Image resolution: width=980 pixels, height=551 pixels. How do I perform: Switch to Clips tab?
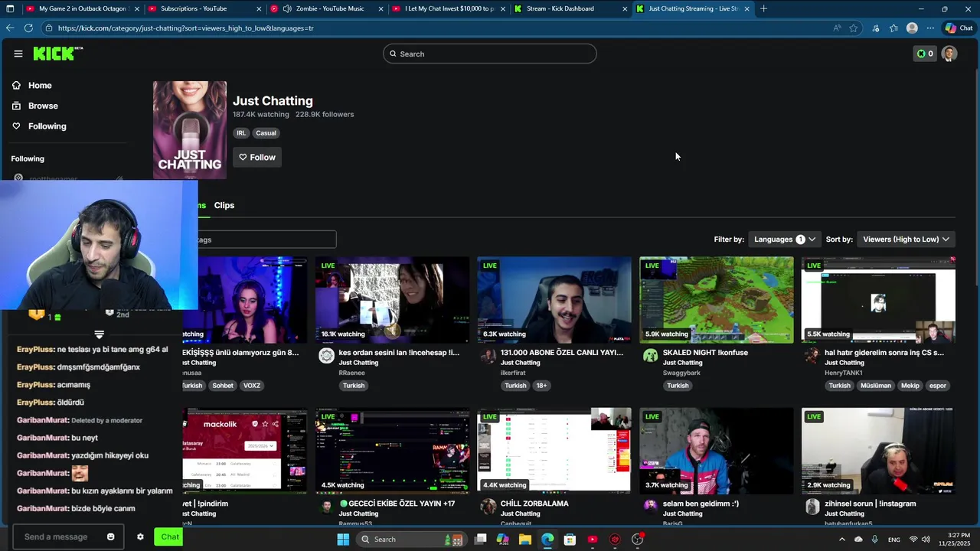[x=224, y=205]
